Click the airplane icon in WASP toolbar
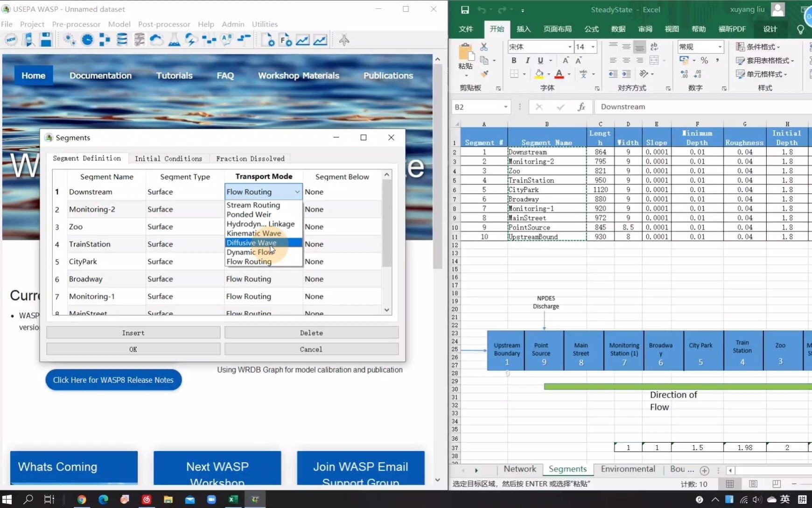This screenshot has height=508, width=812. (x=344, y=40)
